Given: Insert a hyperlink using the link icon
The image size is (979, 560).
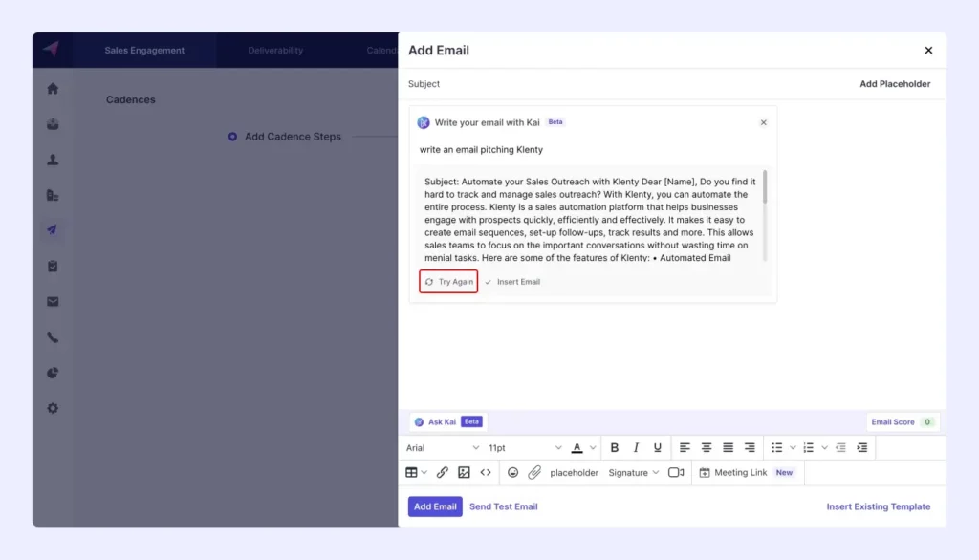Looking at the screenshot, I should pyautogui.click(x=443, y=471).
